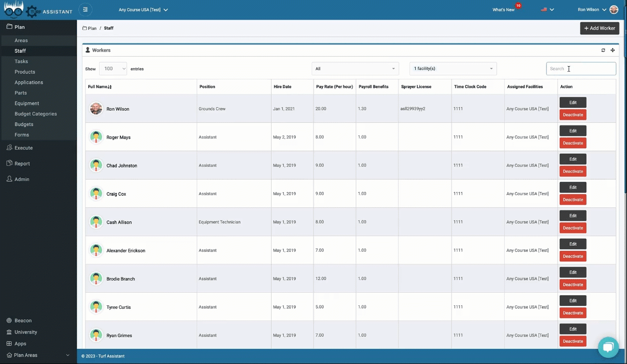Viewport: 627px width, 364px height.
Task: Click the refresh icon in Workers panel
Action: coord(603,50)
